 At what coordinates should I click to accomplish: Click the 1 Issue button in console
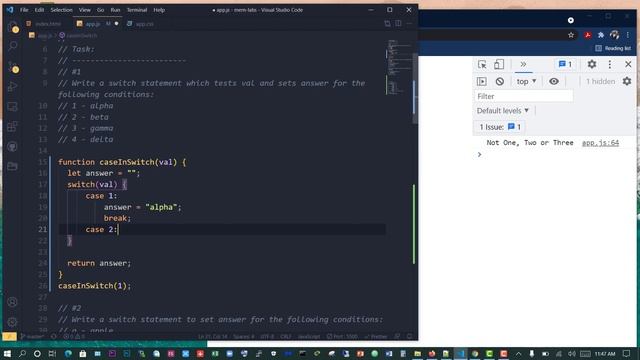click(500, 127)
